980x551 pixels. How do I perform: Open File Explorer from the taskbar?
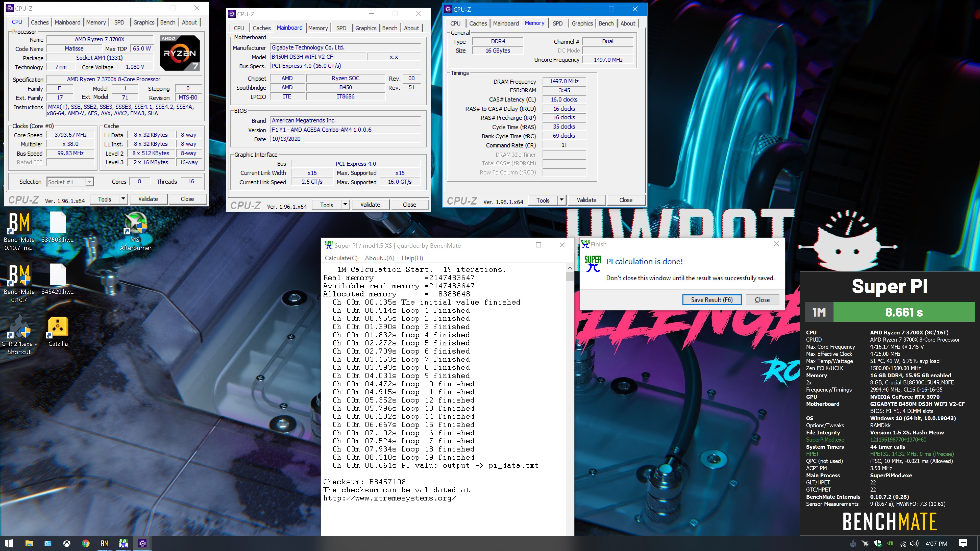pos(29,543)
